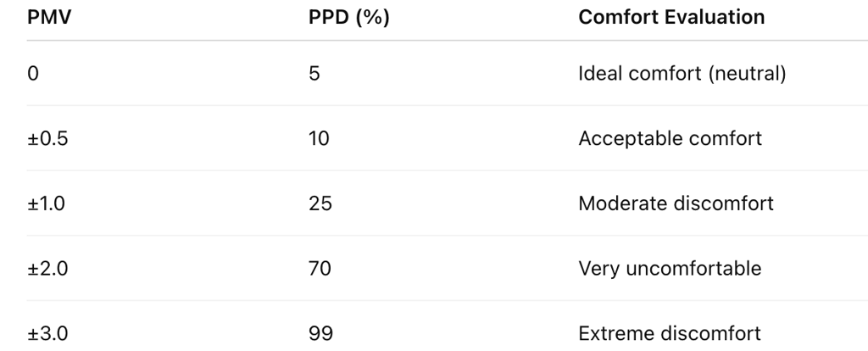
Task: Select the PPD (%) column header
Action: click(348, 17)
